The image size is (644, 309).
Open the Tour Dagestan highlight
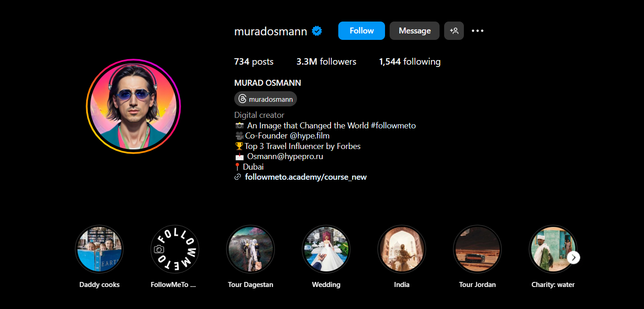click(250, 249)
